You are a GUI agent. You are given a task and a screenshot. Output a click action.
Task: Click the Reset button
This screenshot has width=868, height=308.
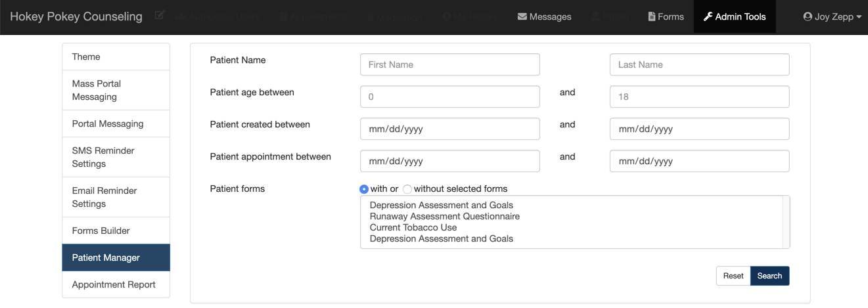(733, 276)
